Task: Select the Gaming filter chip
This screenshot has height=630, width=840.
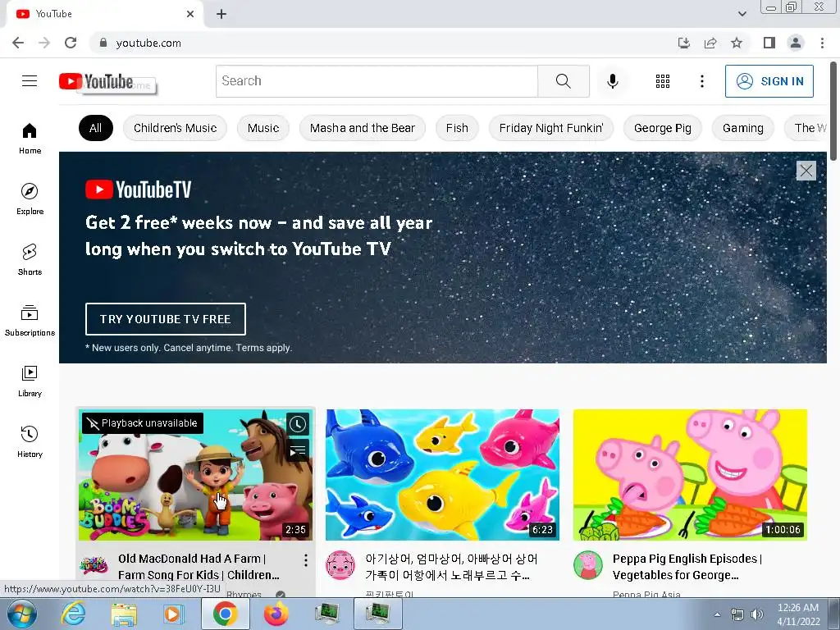Action: (743, 128)
